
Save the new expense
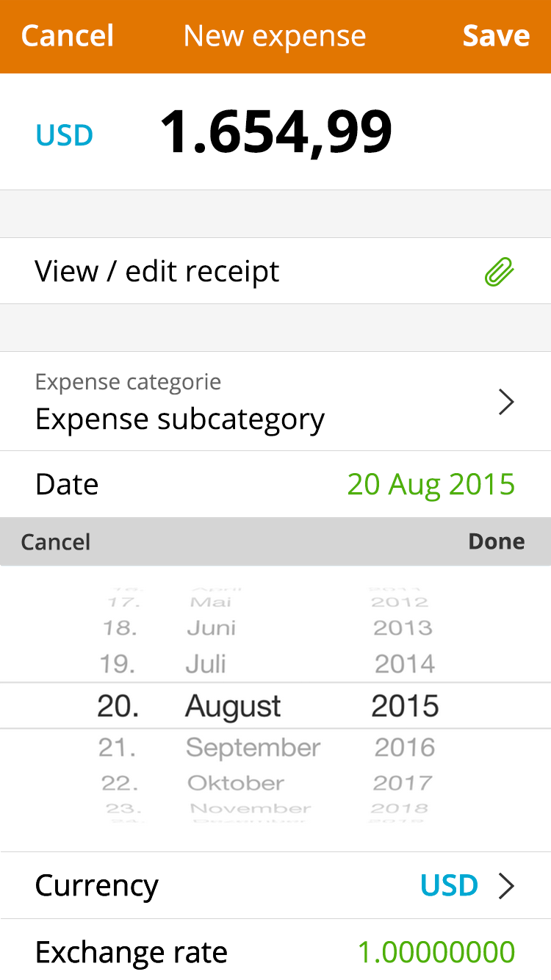[x=496, y=36]
